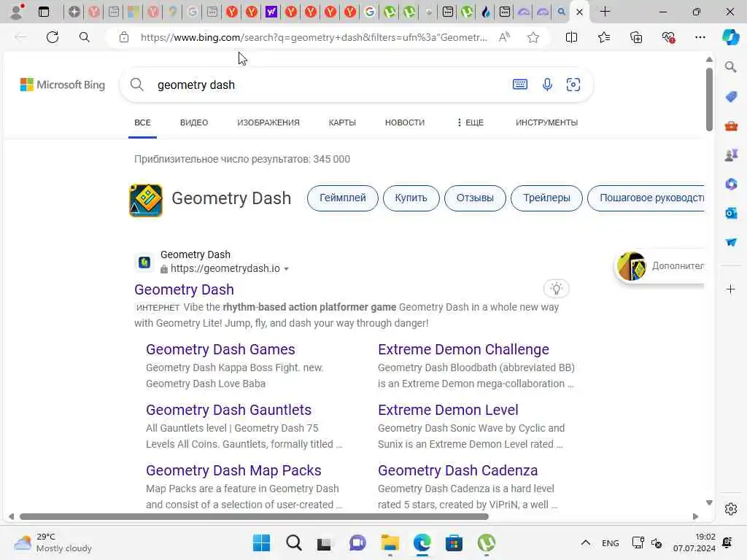Click the browser address bar URL

314,37
